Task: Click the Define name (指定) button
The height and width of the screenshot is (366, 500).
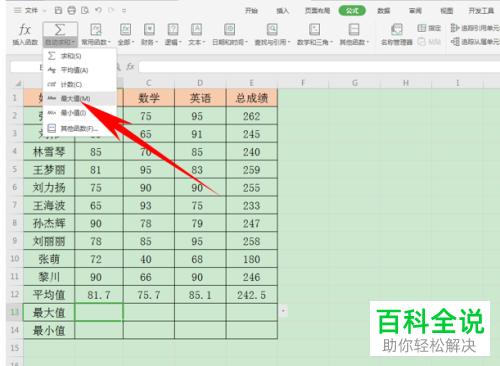Action: click(429, 28)
